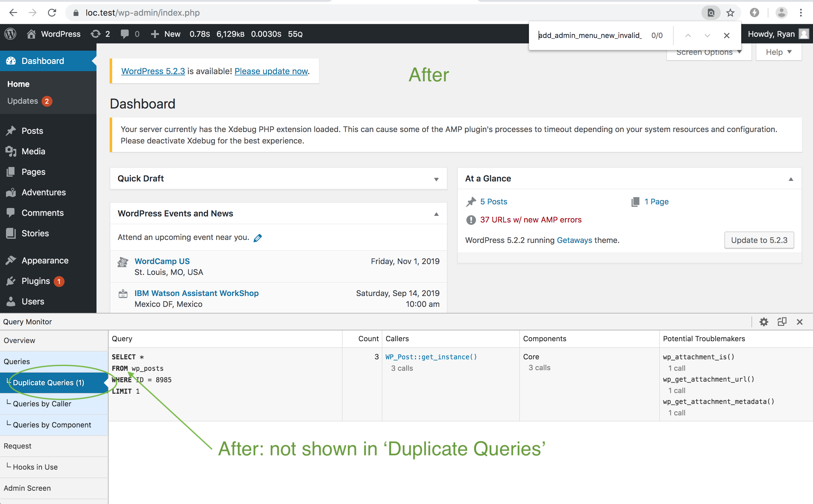Click the Update to 5.2.3 button
This screenshot has width=813, height=504.
(759, 240)
